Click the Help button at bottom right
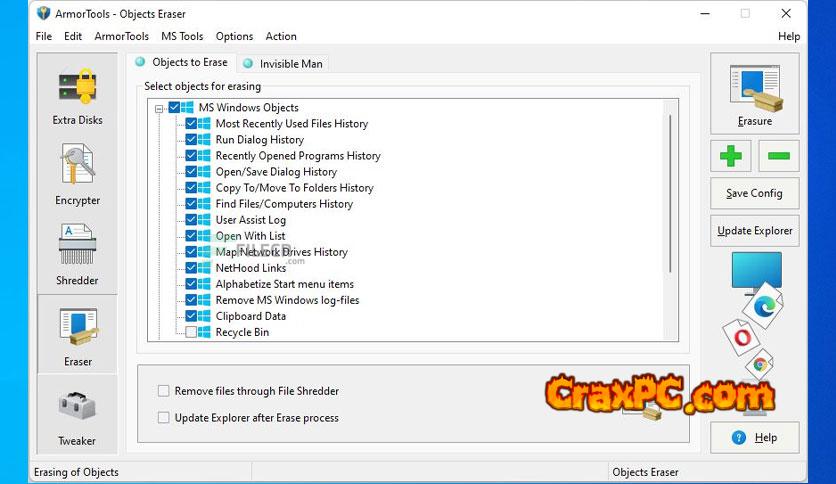 coord(754,438)
